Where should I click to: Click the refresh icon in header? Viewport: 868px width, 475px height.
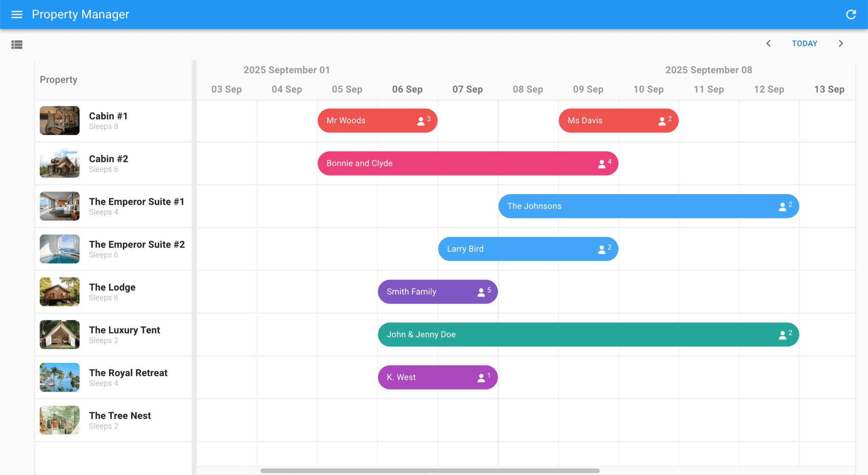(851, 14)
